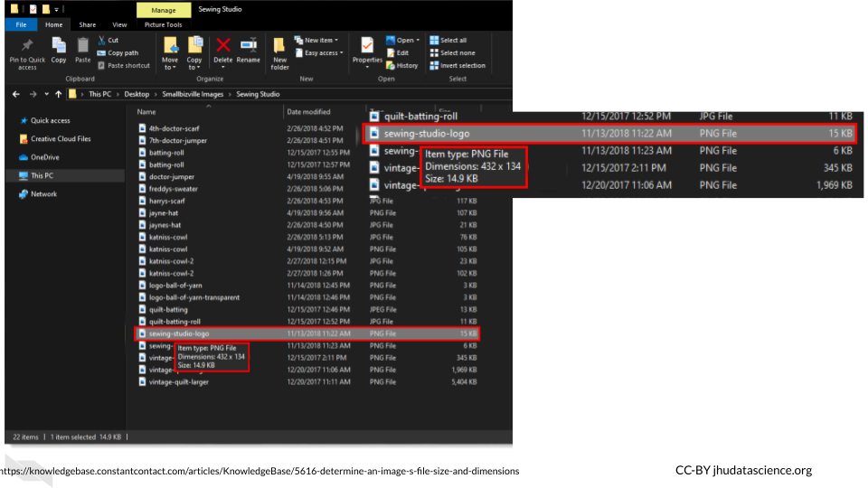Open Quick access in navigation pane

tap(45, 120)
